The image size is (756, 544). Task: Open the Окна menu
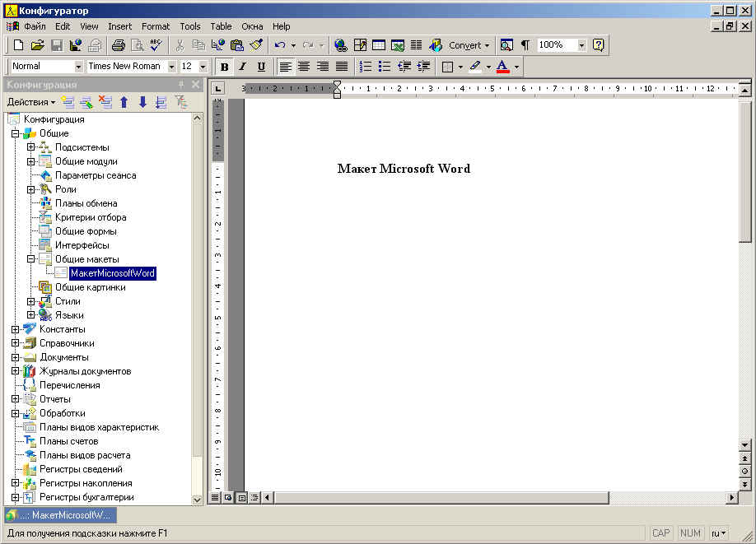[x=252, y=26]
